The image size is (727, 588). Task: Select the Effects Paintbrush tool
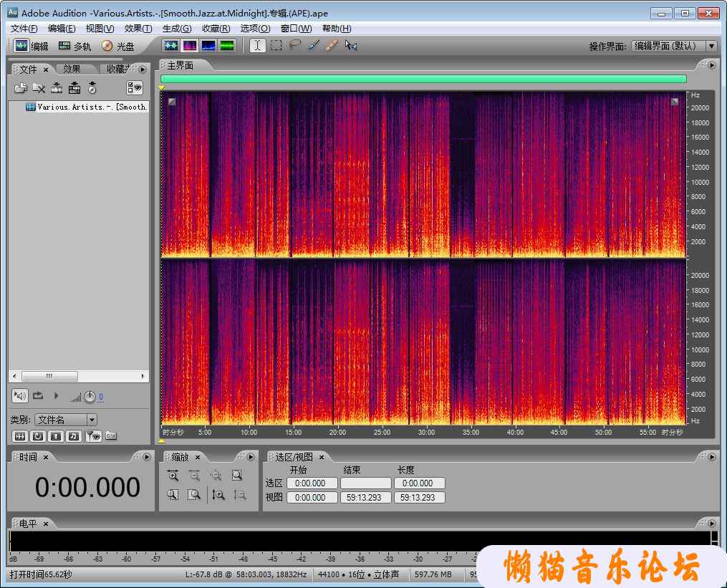[314, 45]
